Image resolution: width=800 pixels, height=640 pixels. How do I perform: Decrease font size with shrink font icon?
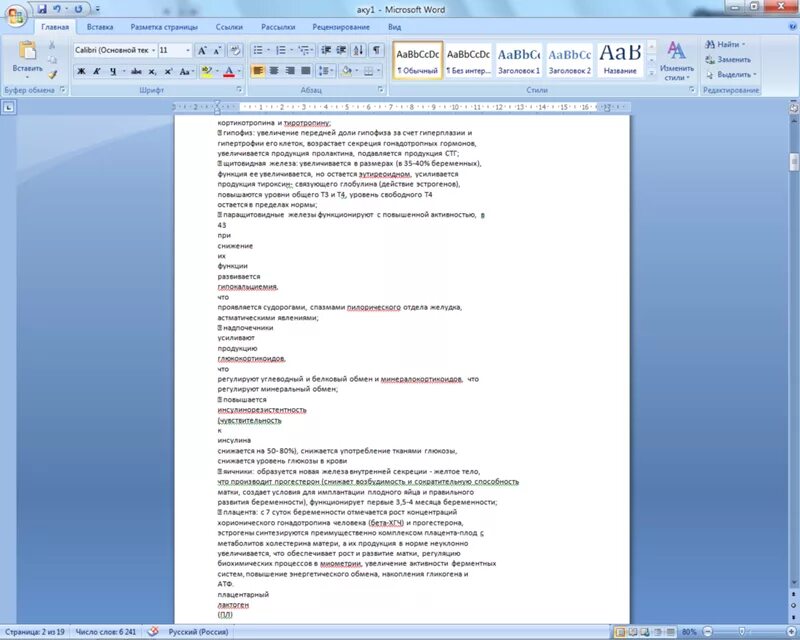pos(217,51)
